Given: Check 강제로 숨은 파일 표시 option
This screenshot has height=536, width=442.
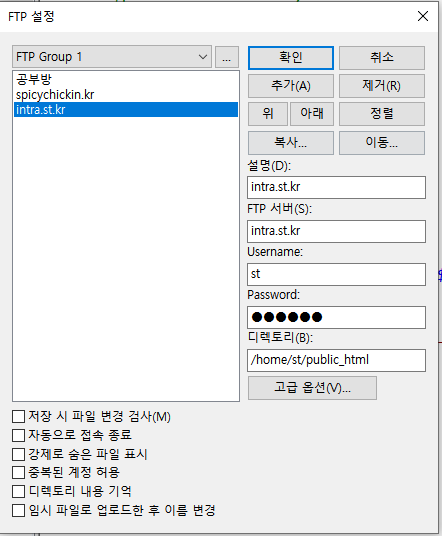Looking at the screenshot, I should pyautogui.click(x=18, y=454).
